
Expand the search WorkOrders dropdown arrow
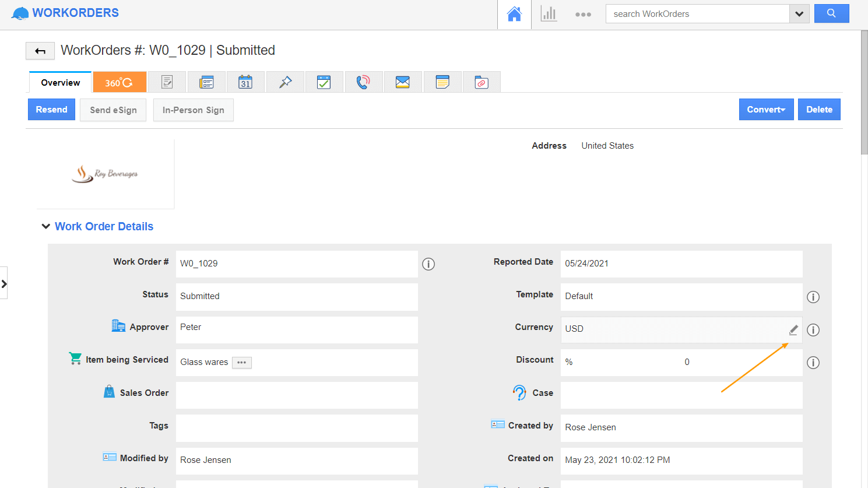point(799,14)
